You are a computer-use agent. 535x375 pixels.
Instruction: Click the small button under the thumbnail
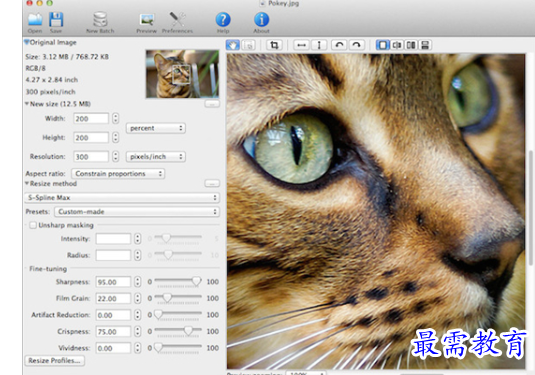tap(212, 104)
